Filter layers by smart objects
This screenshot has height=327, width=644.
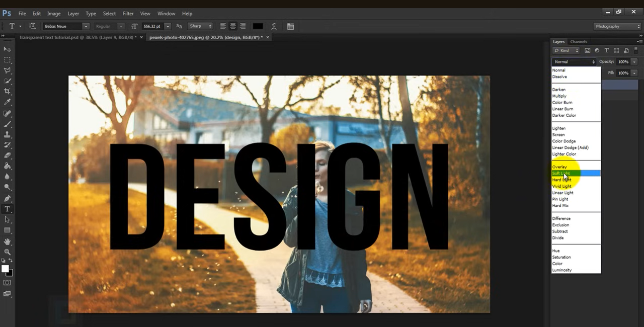tap(626, 50)
